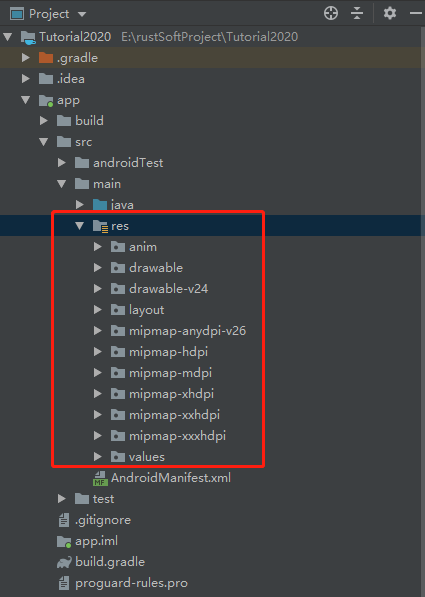Open the gear settings for Project panel
The image size is (425, 597).
(x=390, y=13)
